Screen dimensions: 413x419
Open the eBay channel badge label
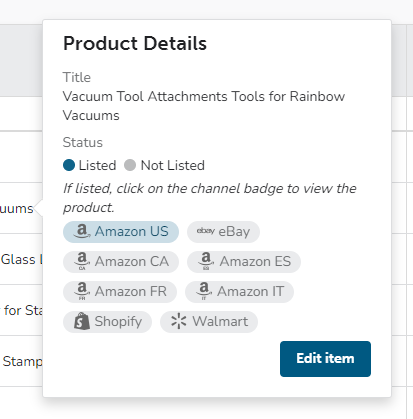click(x=234, y=232)
